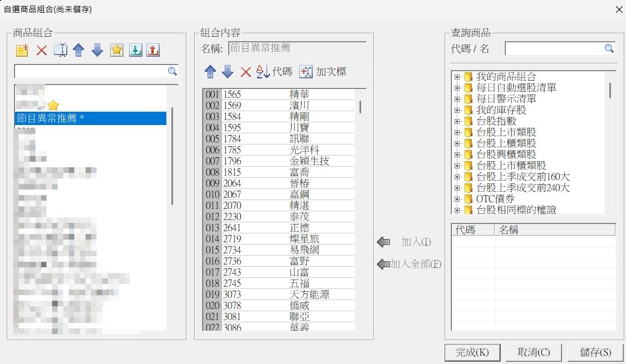Click the red X delete group icon
Screen dimensions: 626x364
(42, 50)
